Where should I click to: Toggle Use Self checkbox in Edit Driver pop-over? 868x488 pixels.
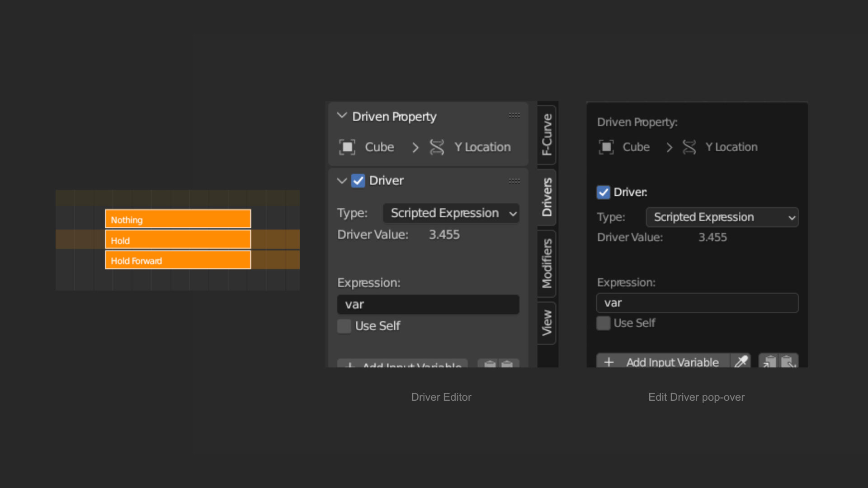[x=604, y=323]
